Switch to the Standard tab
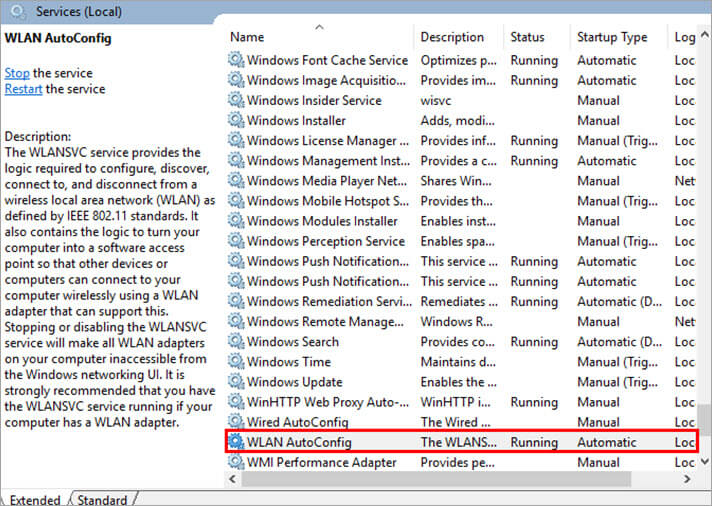This screenshot has height=506, width=712. point(102,500)
